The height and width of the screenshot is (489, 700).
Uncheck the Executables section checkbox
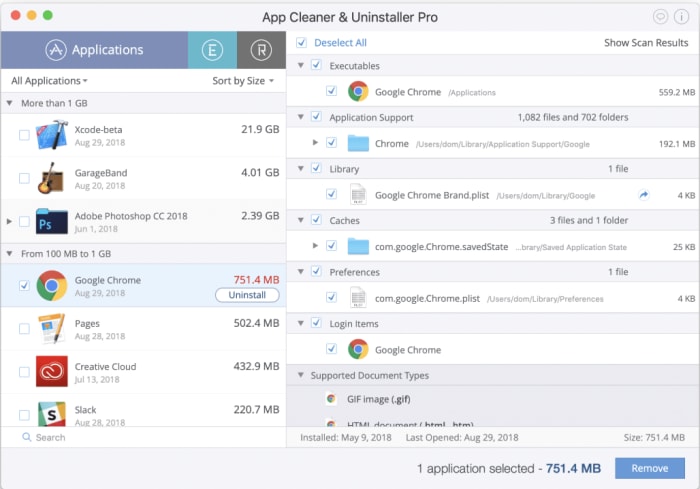pyautogui.click(x=316, y=66)
